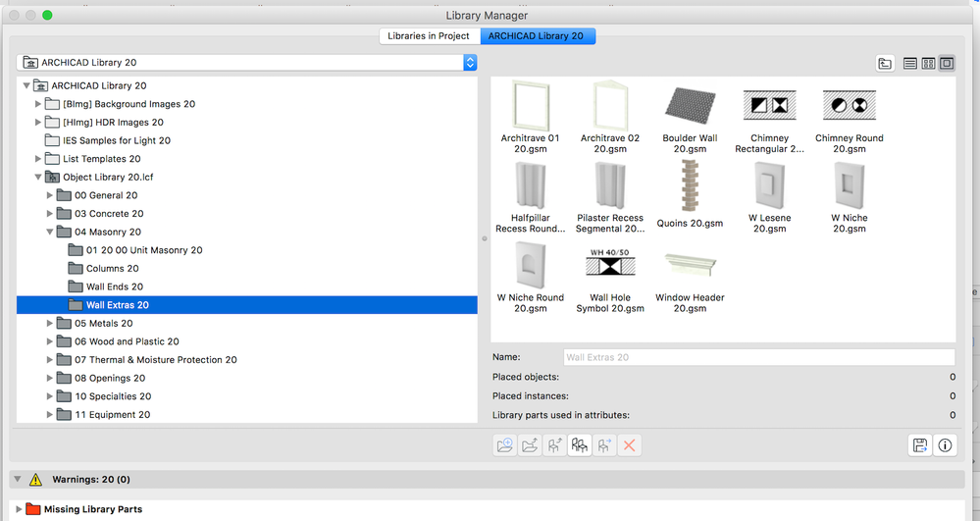
Task: Select IES Samples for Light 20 folder
Action: [117, 140]
